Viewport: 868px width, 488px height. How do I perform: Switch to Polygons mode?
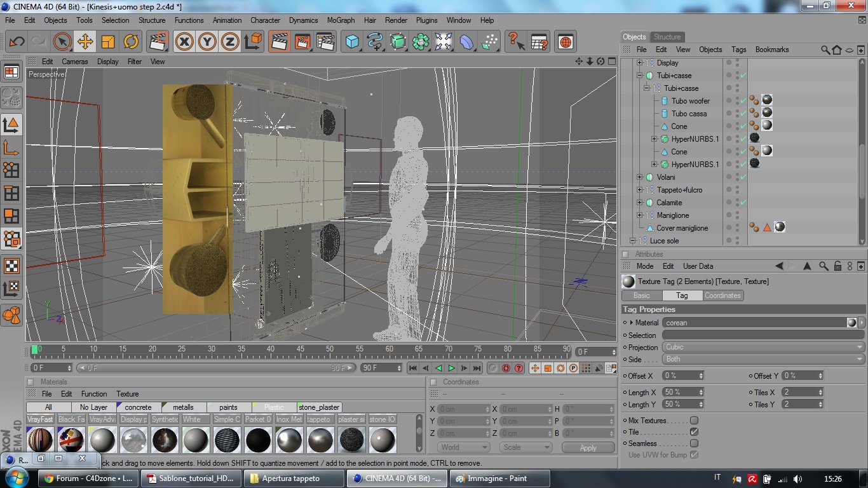pyautogui.click(x=11, y=216)
